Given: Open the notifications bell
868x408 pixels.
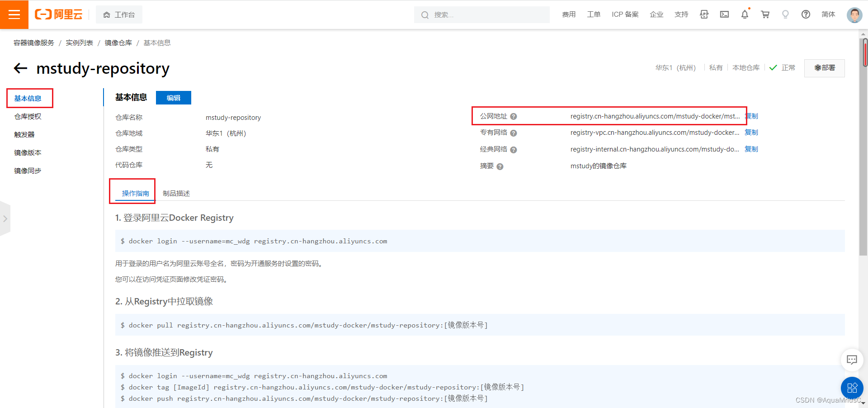Looking at the screenshot, I should 745,14.
